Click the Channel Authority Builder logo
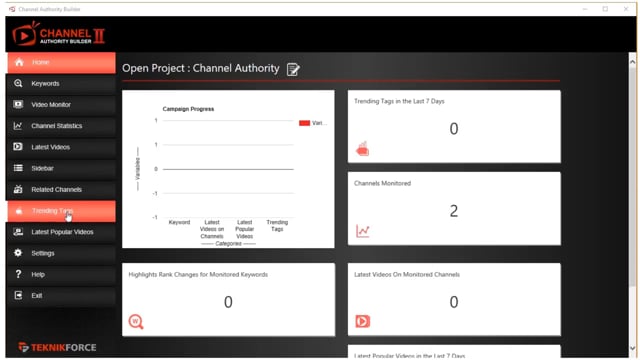640x360 pixels. click(58, 34)
